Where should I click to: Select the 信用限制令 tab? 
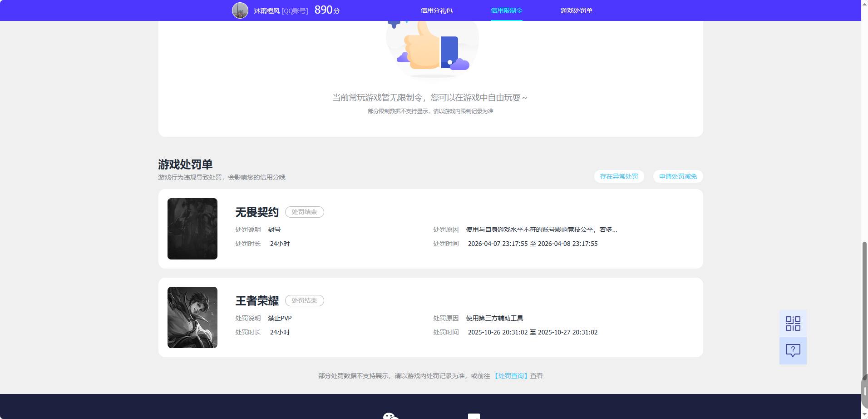pos(506,10)
